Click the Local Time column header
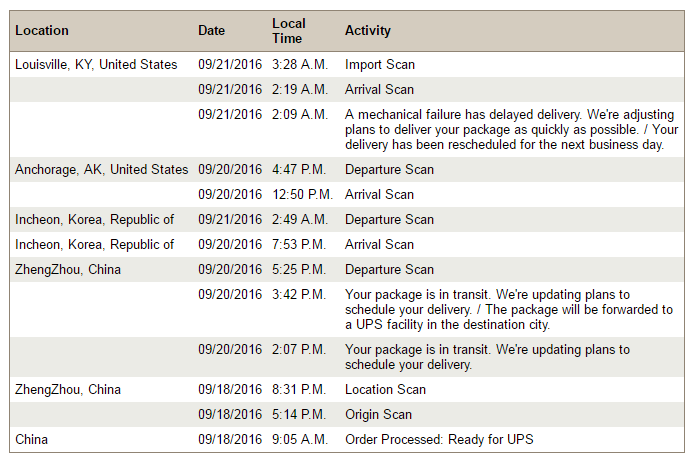693x459 pixels. [289, 30]
